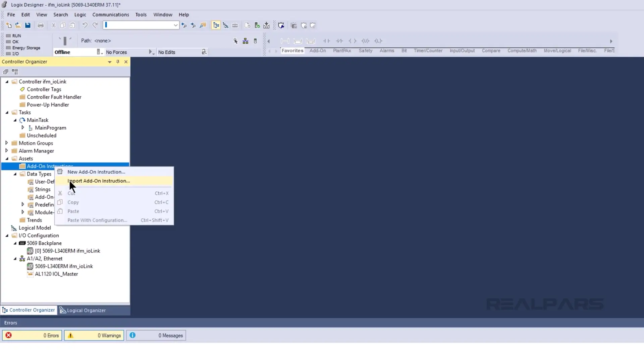The image size is (644, 362).
Task: Click inside the search text field
Action: point(138,25)
